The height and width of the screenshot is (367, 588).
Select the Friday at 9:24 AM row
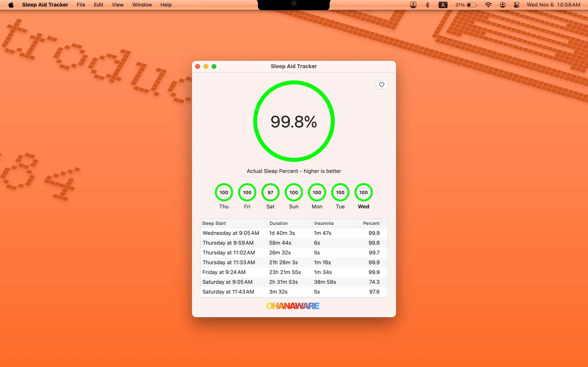[x=294, y=272]
